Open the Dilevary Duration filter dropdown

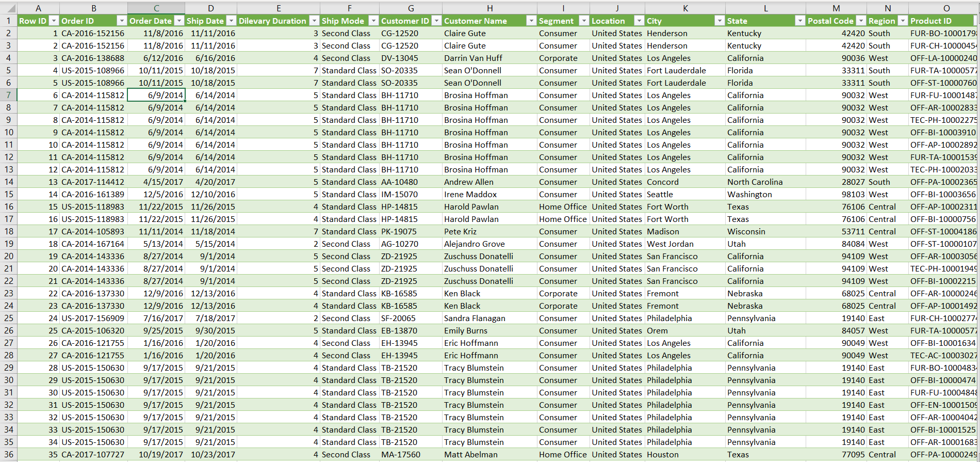pos(314,21)
